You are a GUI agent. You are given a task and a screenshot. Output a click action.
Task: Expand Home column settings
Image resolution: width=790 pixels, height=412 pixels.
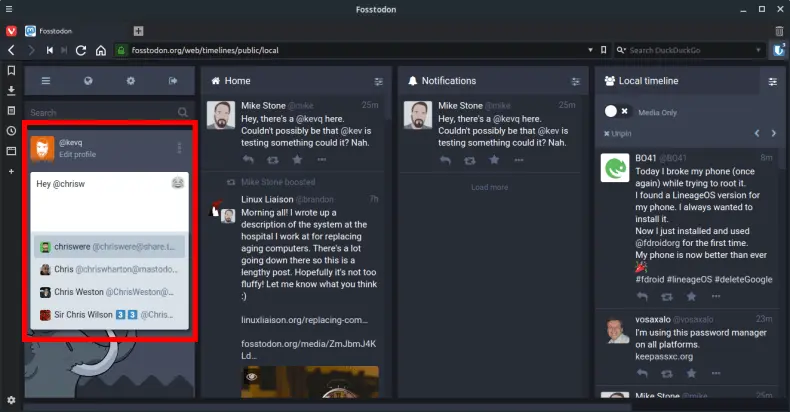pyautogui.click(x=378, y=81)
